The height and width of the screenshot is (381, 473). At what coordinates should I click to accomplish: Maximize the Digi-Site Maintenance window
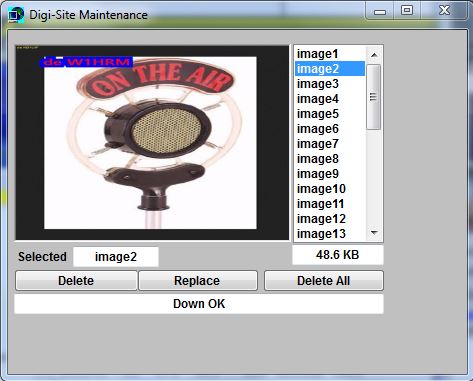pyautogui.click(x=407, y=11)
